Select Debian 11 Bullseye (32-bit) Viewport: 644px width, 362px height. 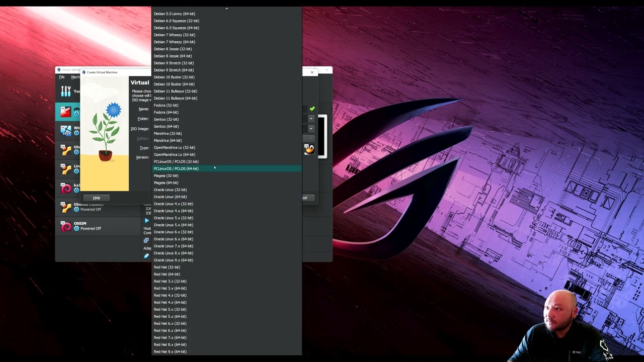226,91
